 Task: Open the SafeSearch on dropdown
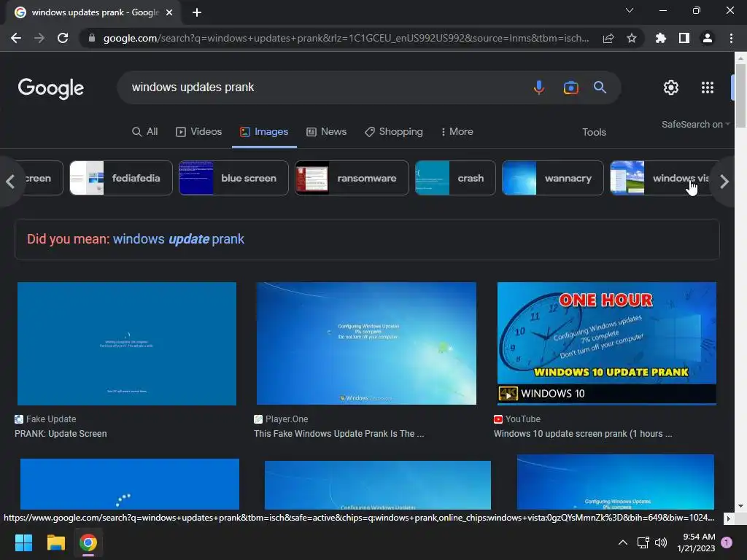tap(695, 124)
